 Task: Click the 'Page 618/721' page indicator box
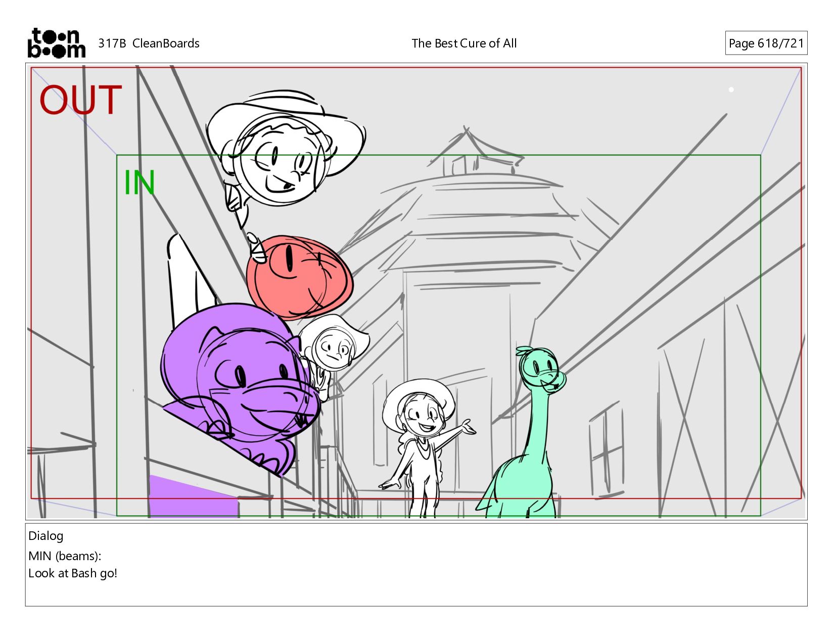coord(766,43)
